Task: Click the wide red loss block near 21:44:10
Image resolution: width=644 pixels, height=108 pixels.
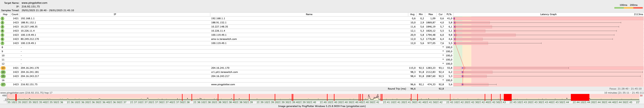Action: click(x=580, y=97)
